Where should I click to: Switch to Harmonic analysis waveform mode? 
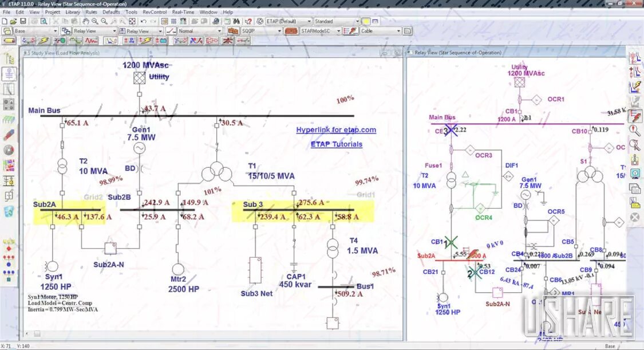76,41
